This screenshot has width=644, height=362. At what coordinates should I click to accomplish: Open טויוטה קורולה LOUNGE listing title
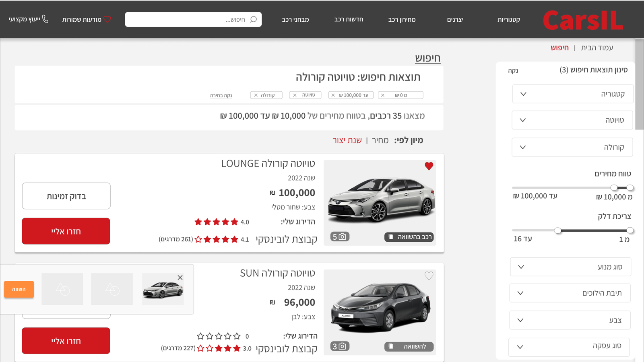point(268,163)
